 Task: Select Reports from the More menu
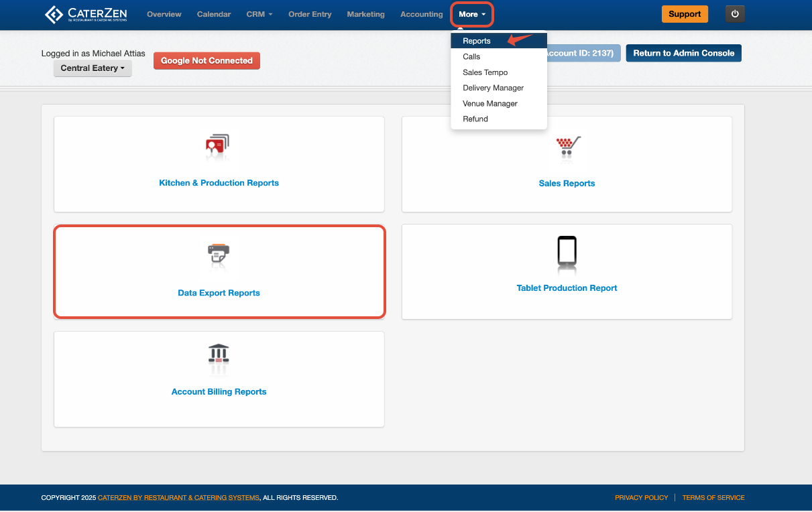tap(499, 41)
